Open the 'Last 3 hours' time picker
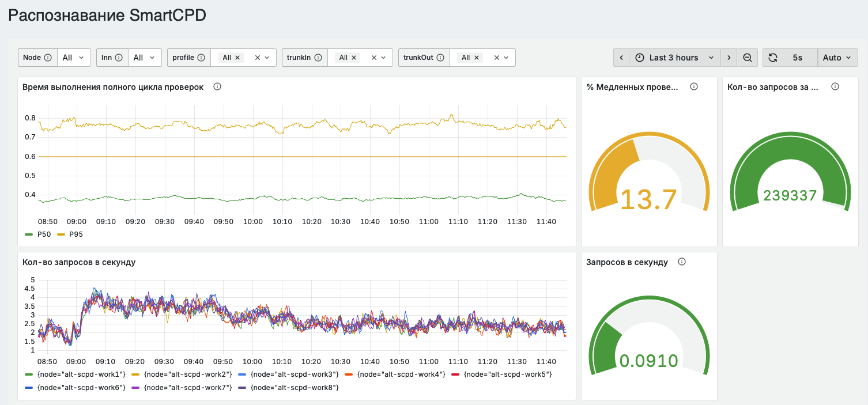The width and height of the screenshot is (868, 405). (675, 58)
